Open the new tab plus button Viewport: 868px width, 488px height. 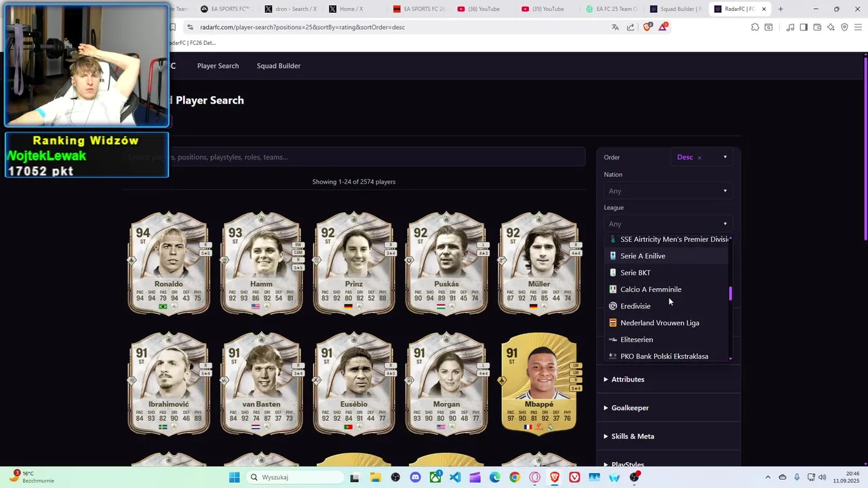781,9
